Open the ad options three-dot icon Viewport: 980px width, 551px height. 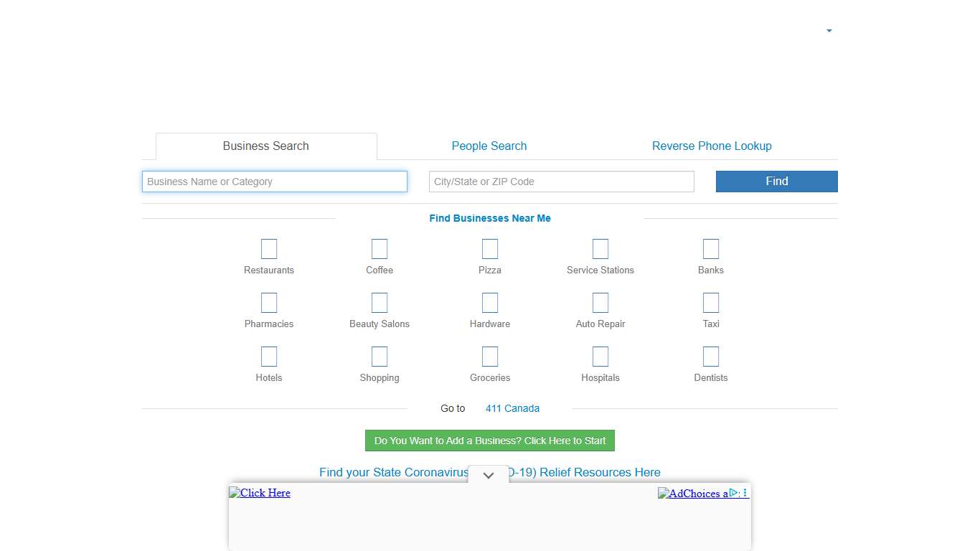coord(745,493)
